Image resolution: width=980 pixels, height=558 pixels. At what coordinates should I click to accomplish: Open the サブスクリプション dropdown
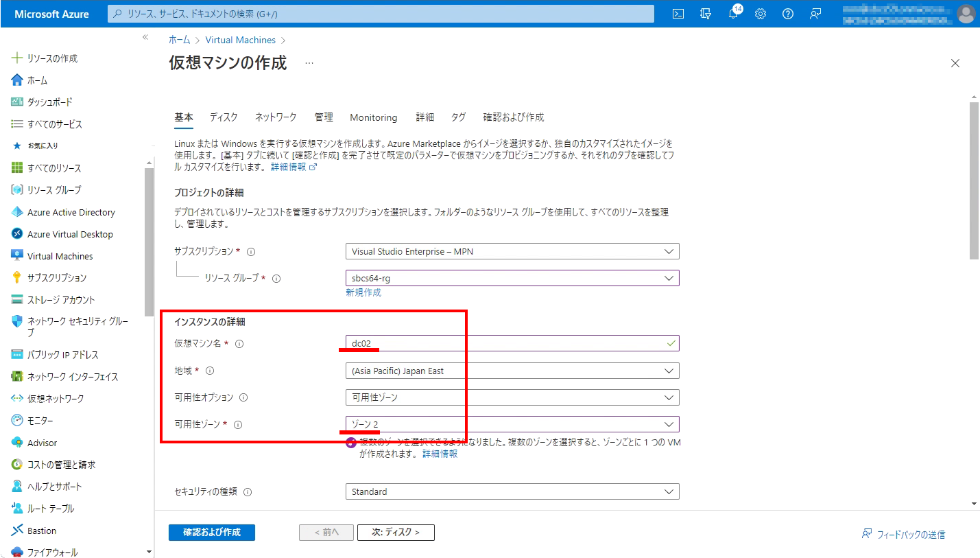[512, 251]
